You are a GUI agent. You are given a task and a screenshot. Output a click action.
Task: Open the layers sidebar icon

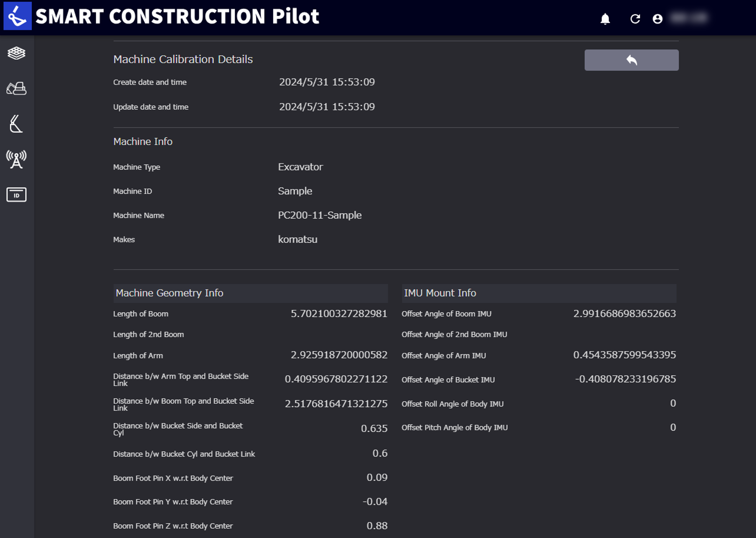click(x=16, y=53)
